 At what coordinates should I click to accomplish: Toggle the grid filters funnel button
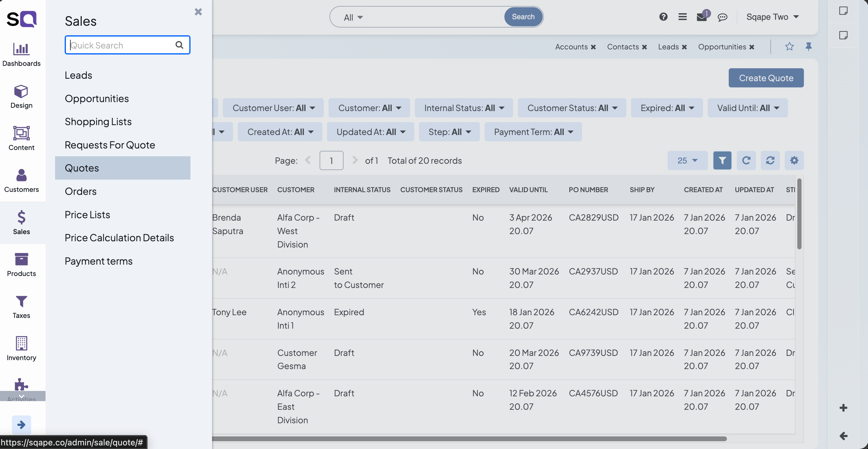722,160
